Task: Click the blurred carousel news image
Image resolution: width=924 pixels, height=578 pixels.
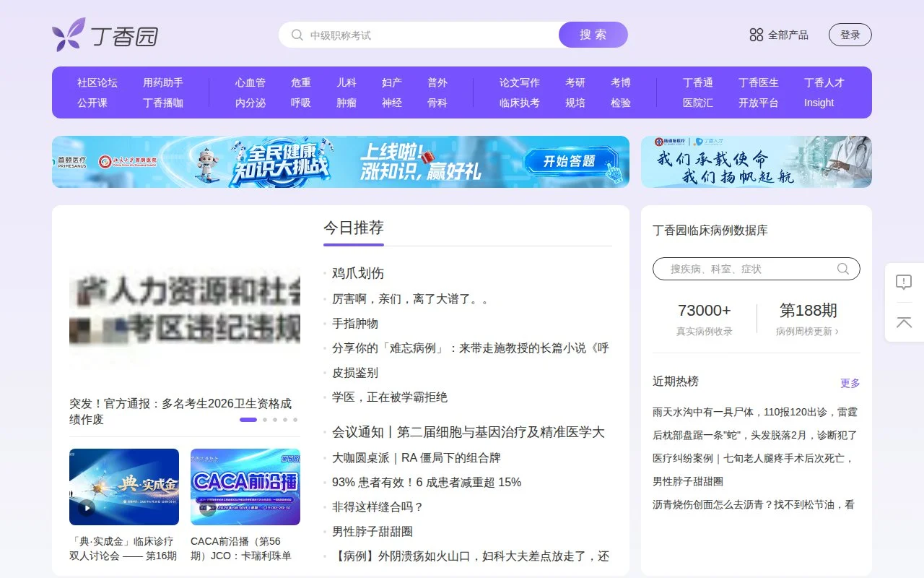Action: point(185,311)
